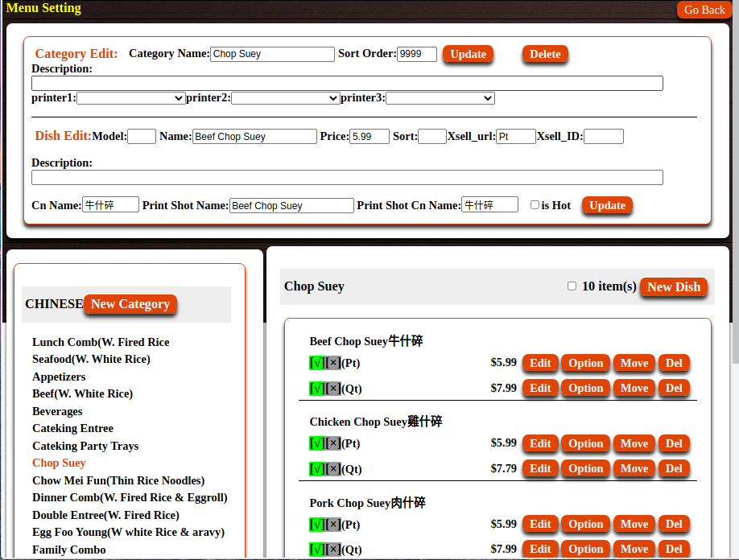
Task: Click gray X icon for Chicken Chop Suey Qt
Action: tap(333, 469)
